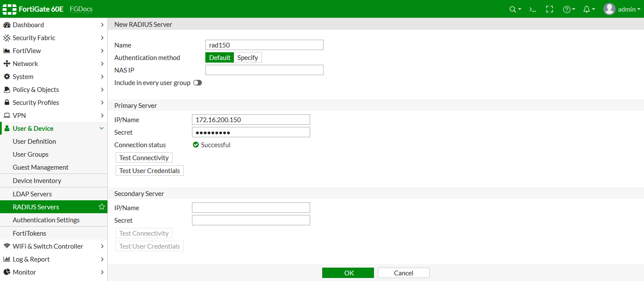The height and width of the screenshot is (281, 644).
Task: Click the New RADIUS Server heading
Action: click(143, 25)
